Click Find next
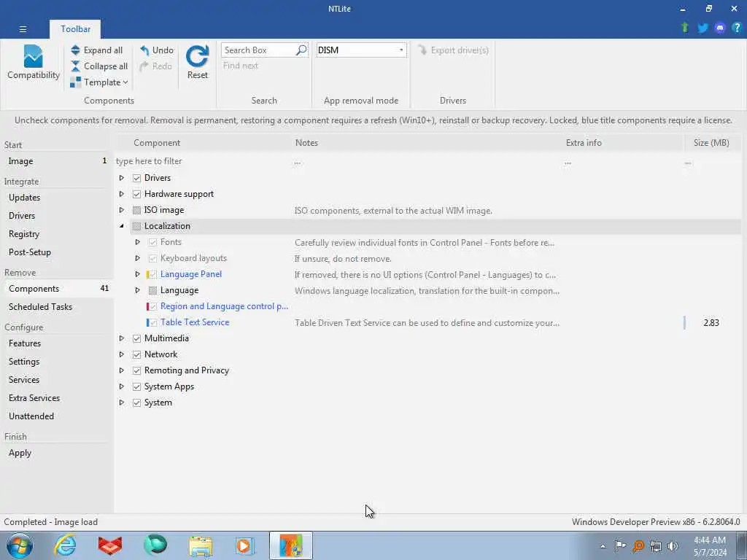This screenshot has width=747, height=560. 241,66
